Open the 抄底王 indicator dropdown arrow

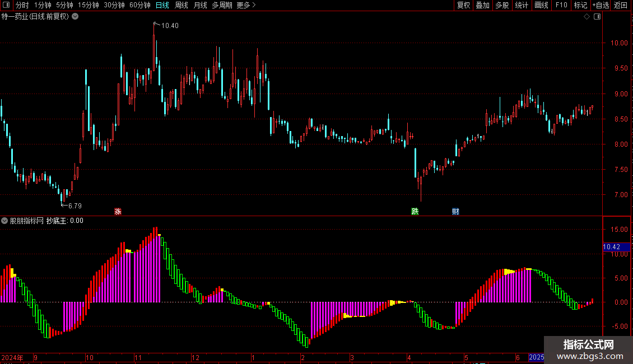point(4,221)
